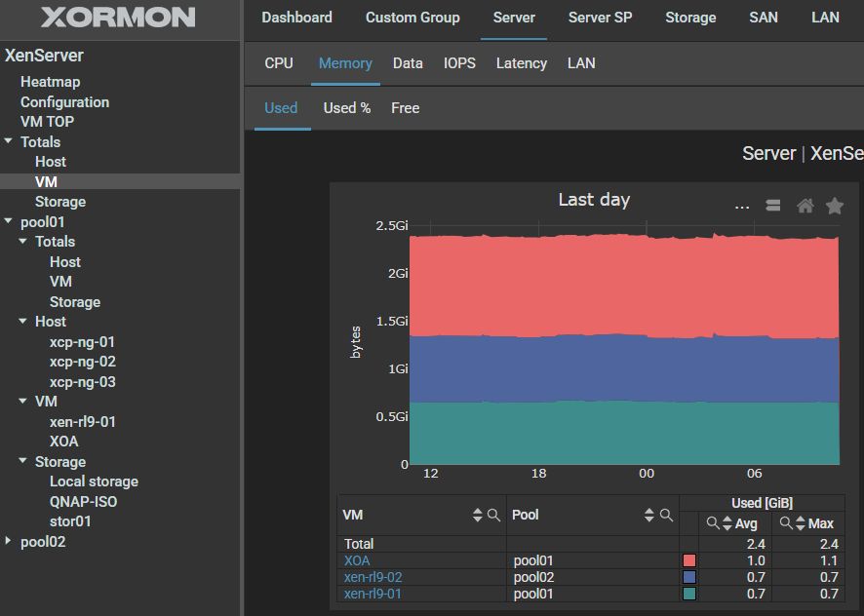This screenshot has width=864, height=616.
Task: Click the home icon above the chart
Action: (x=805, y=206)
